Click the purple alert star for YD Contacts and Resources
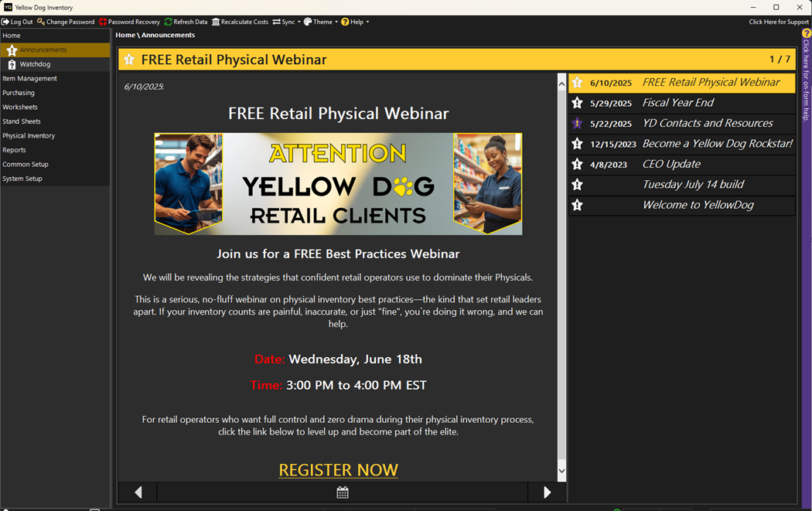Viewport: 812px width, 511px height. 578,123
